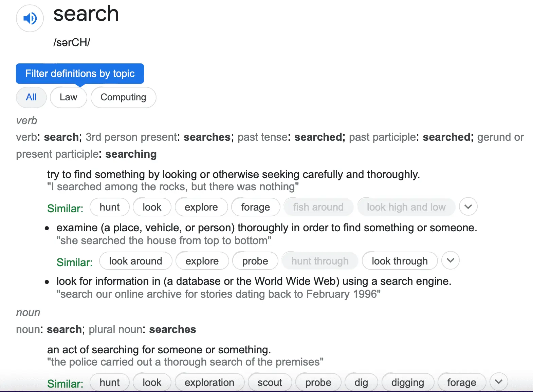Filter definitions by Law topic
Image resolution: width=533 pixels, height=392 pixels.
tap(69, 97)
